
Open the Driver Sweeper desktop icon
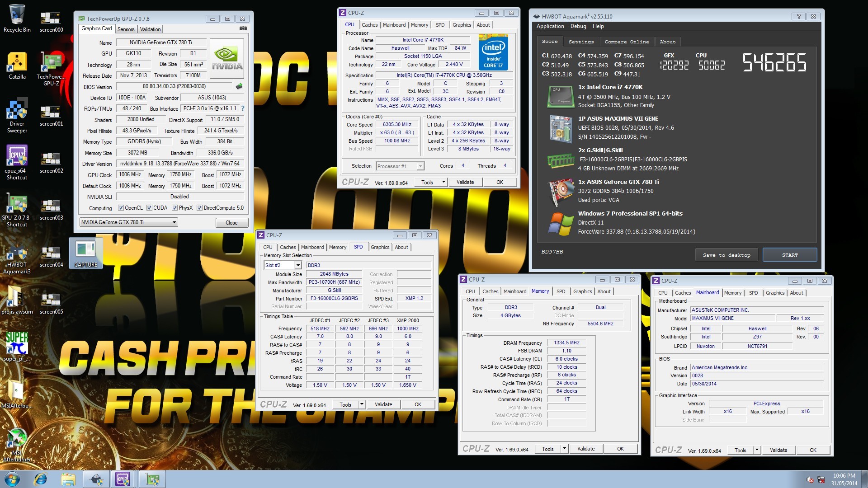click(x=17, y=116)
